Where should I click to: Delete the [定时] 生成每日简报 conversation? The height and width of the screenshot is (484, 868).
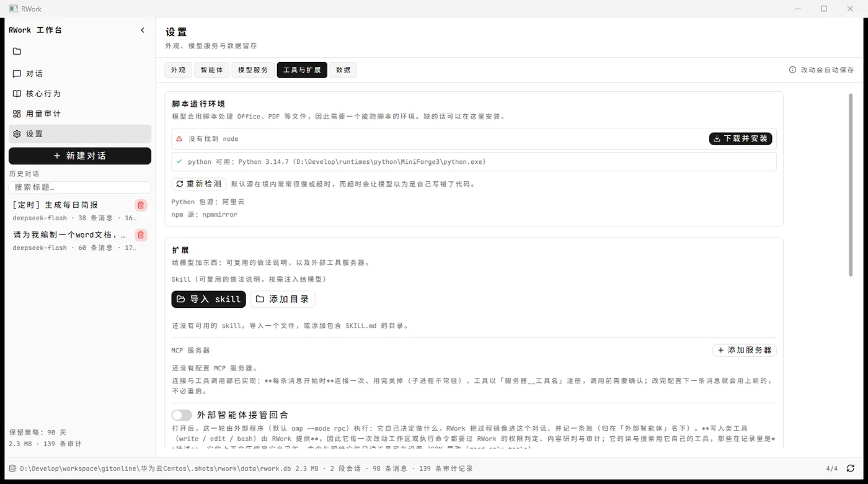pyautogui.click(x=141, y=205)
